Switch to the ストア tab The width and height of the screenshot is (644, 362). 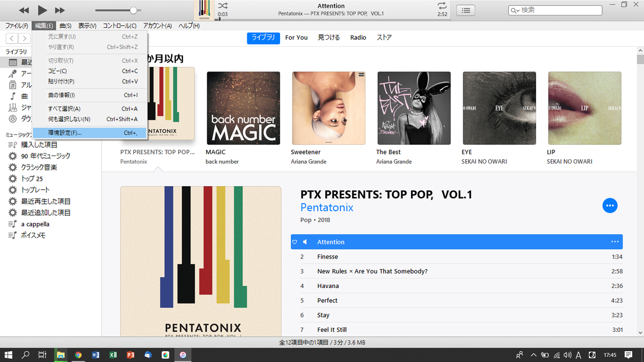pyautogui.click(x=384, y=38)
